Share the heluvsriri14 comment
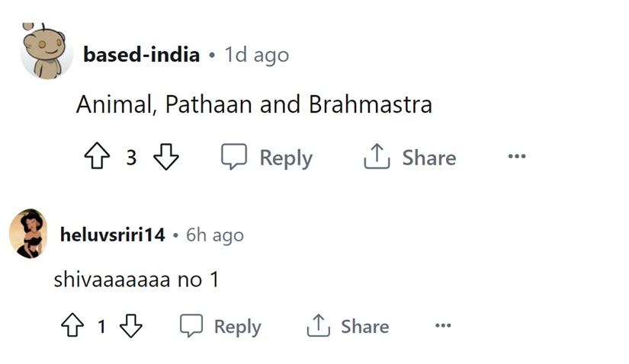 [348, 327]
